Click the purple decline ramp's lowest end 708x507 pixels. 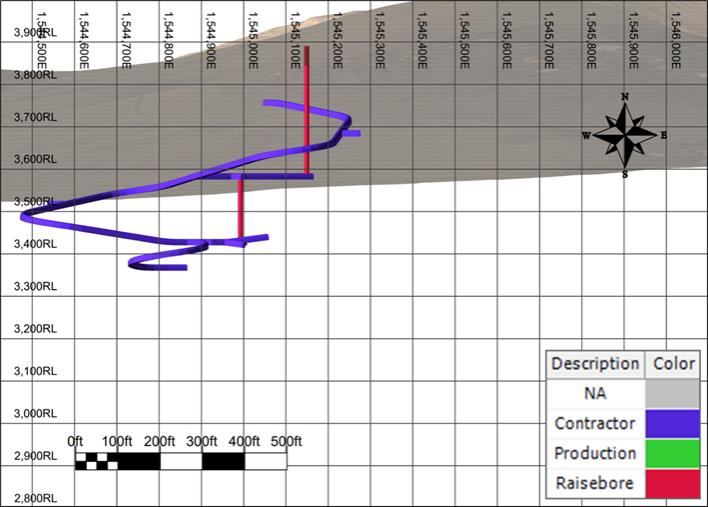(x=184, y=268)
